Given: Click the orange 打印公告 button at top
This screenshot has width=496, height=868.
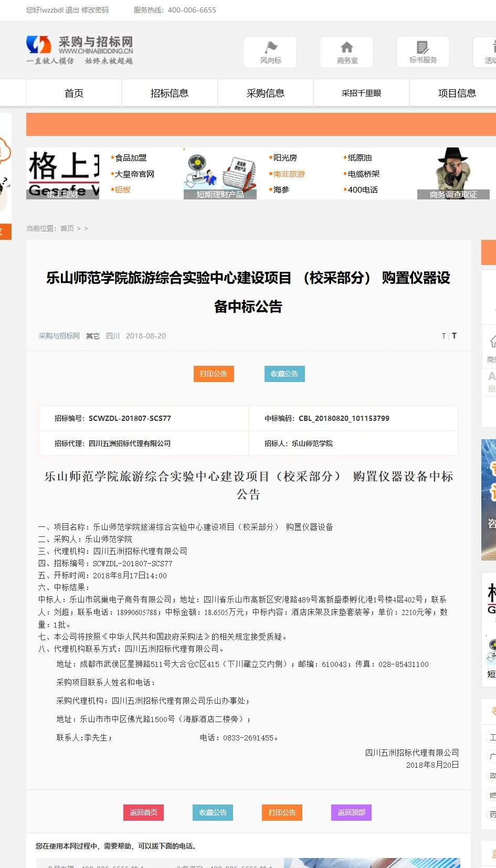Looking at the screenshot, I should (214, 374).
